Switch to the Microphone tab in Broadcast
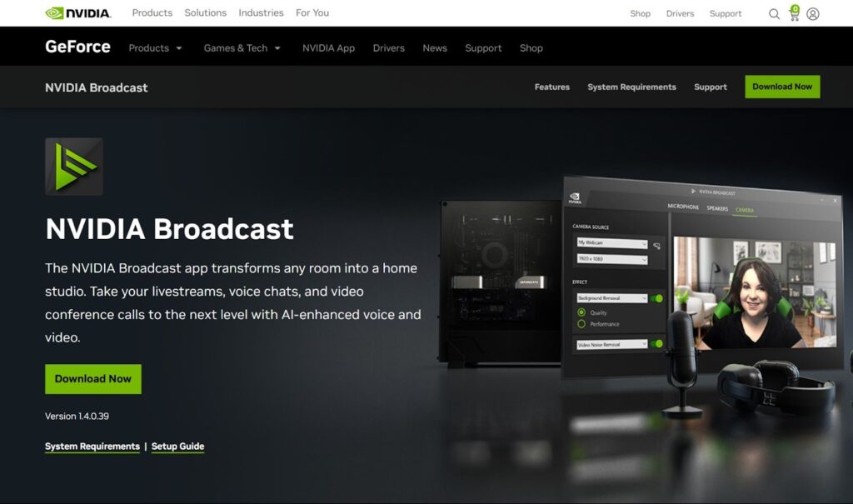The width and height of the screenshot is (853, 504). (683, 207)
